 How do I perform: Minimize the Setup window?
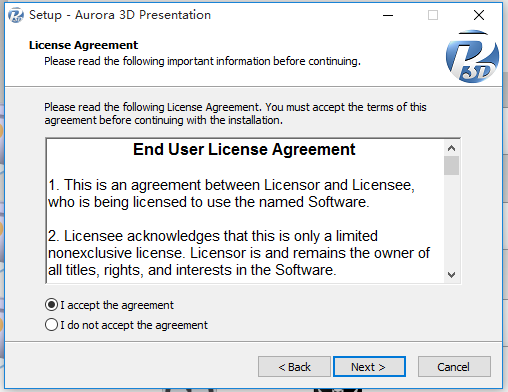pos(388,15)
